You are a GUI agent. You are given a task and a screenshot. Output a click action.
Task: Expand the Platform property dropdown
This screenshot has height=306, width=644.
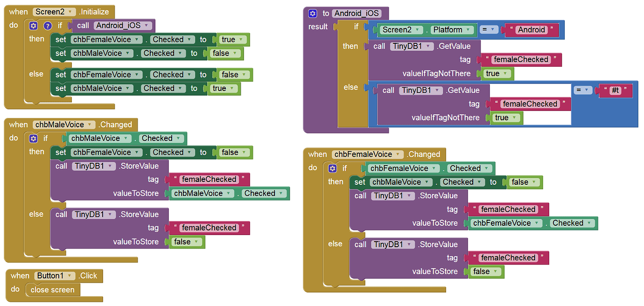468,30
